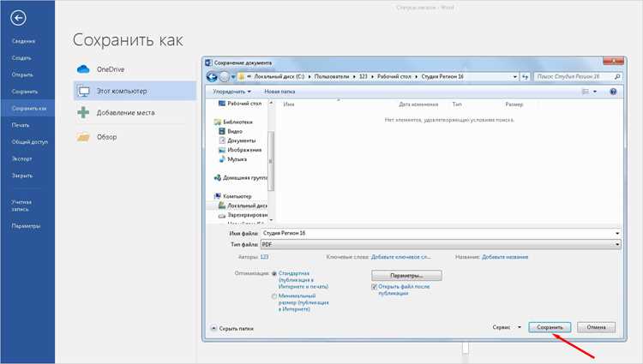
Task: Select Экспорт in the left menu
Action: 21,158
